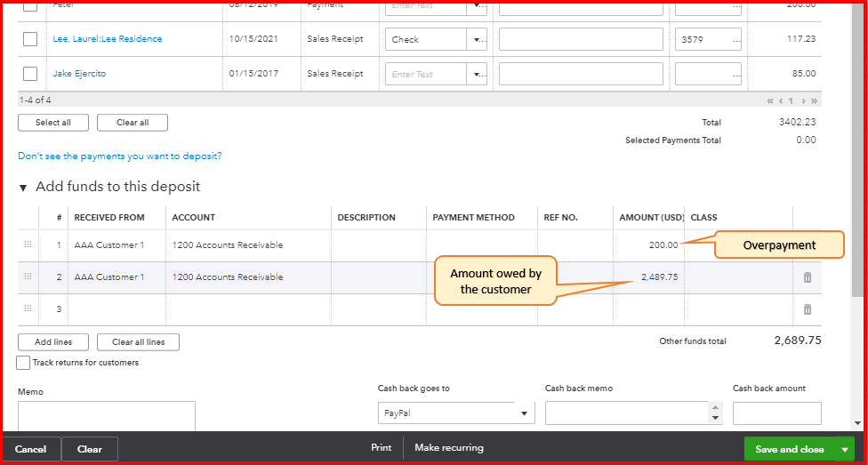Screen dimensions: 868x465
Task: Grab the drag handle of line 2
Action: (28, 277)
